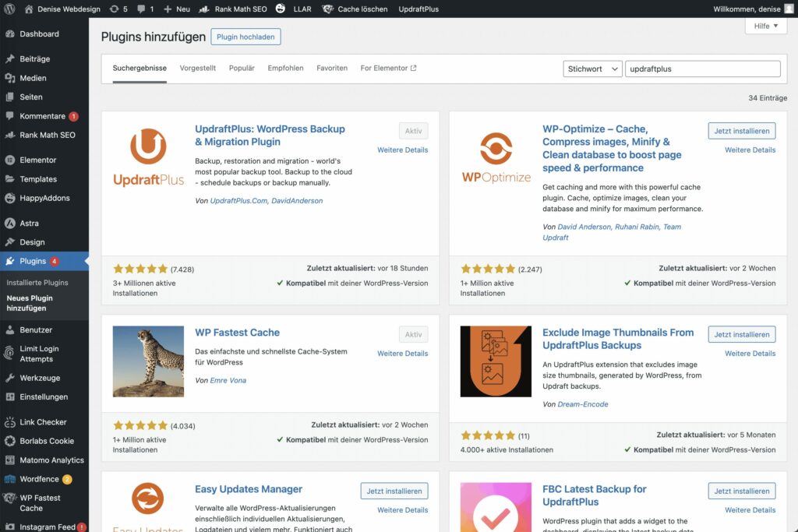798x532 pixels.
Task: Open the WP Fastest Cache title link
Action: (x=237, y=332)
